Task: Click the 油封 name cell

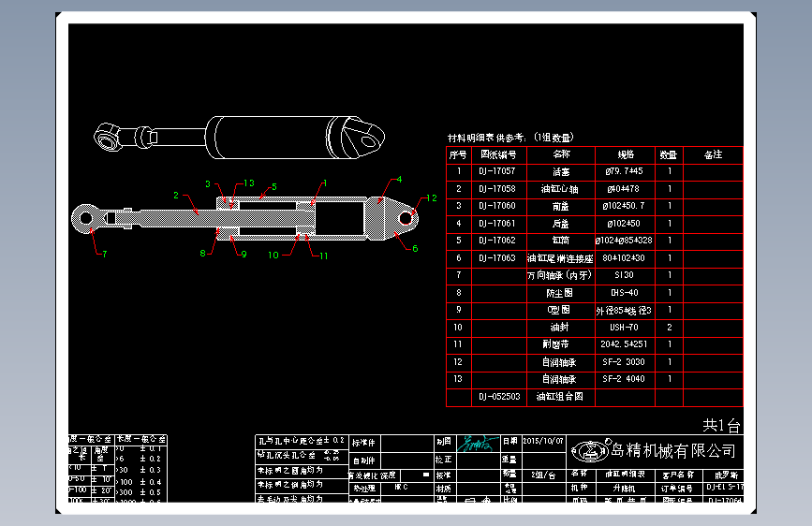Action: click(560, 328)
